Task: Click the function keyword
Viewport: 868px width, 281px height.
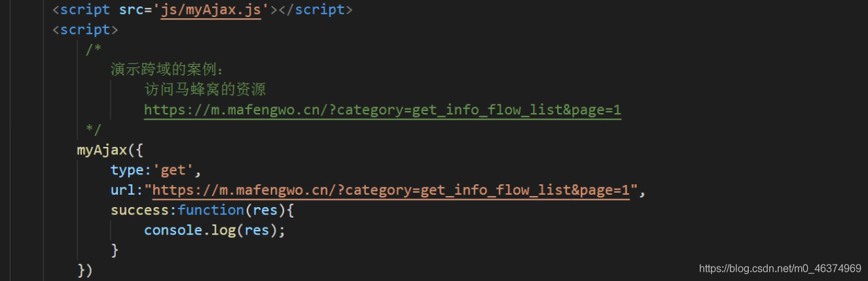Action: click(x=211, y=210)
